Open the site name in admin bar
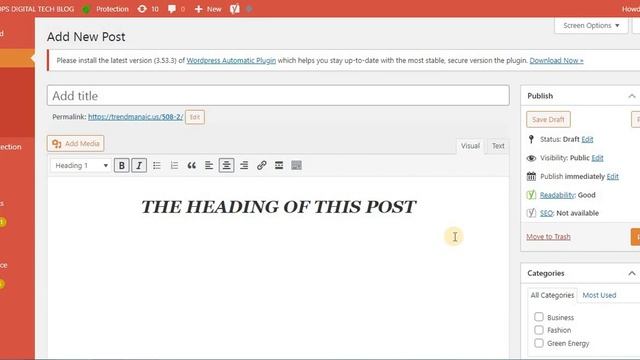 tap(37, 9)
